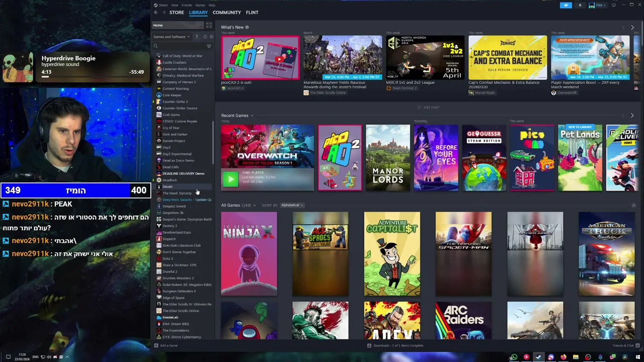Open WhatsApp from the taskbar
The height and width of the screenshot is (362, 644).
pyautogui.click(x=513, y=357)
